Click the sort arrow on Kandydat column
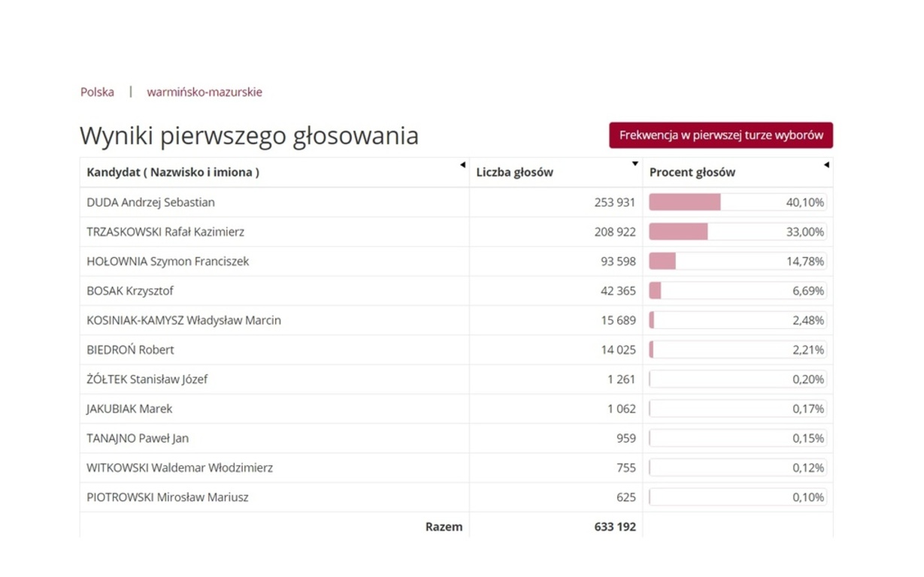The width and height of the screenshot is (924, 577). (x=463, y=165)
